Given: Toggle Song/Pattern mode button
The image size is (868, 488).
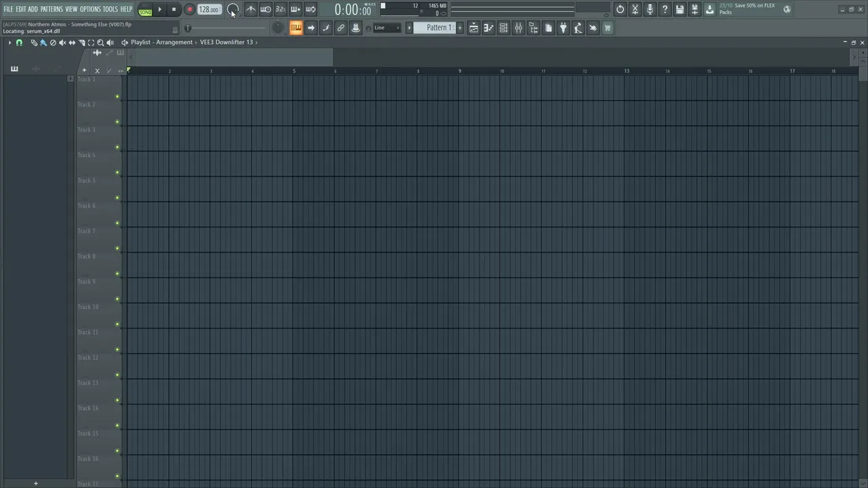Looking at the screenshot, I should click(145, 9).
